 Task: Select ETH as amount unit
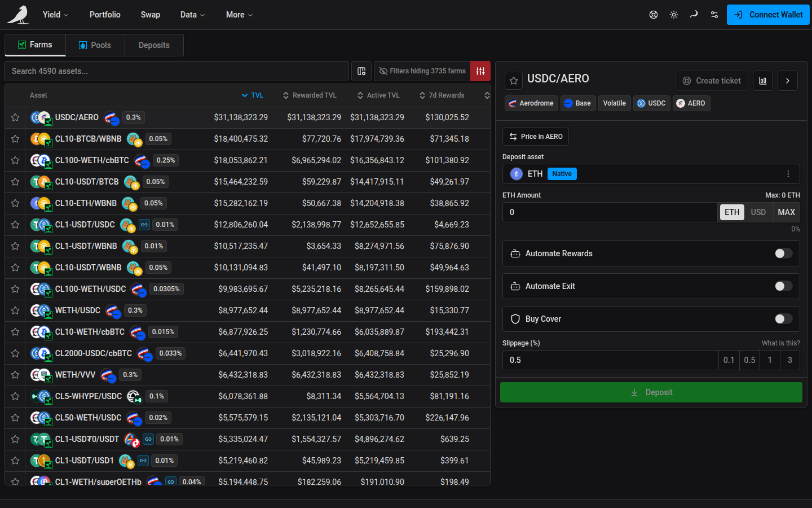point(732,212)
